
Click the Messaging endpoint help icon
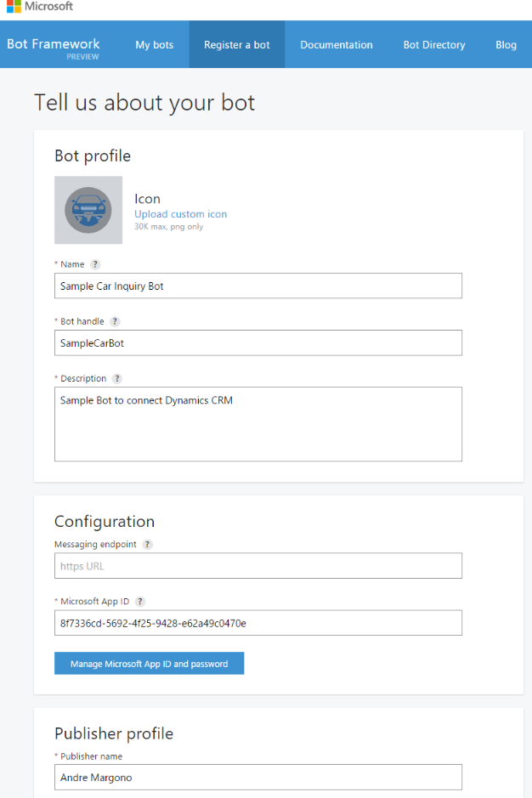tap(147, 544)
